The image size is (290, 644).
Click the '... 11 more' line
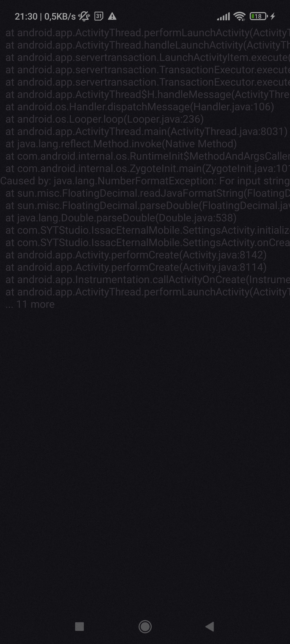point(30,304)
